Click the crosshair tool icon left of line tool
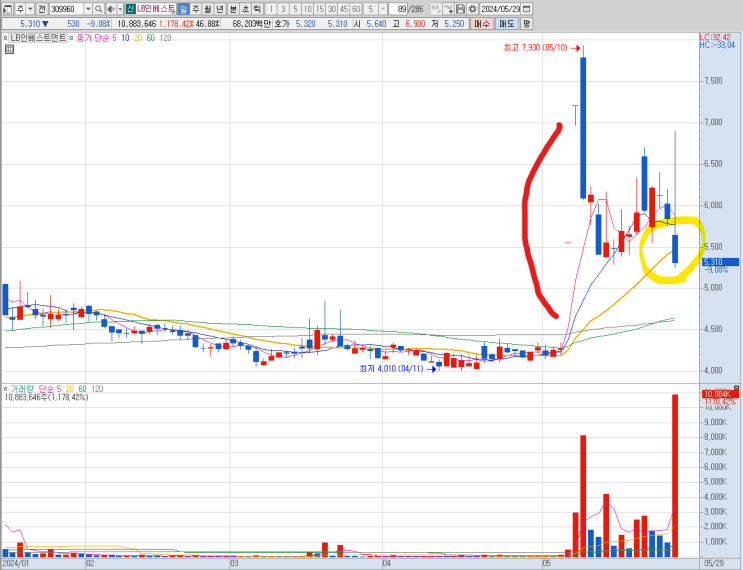Screen dimensions: 743x570 pos(436,9)
